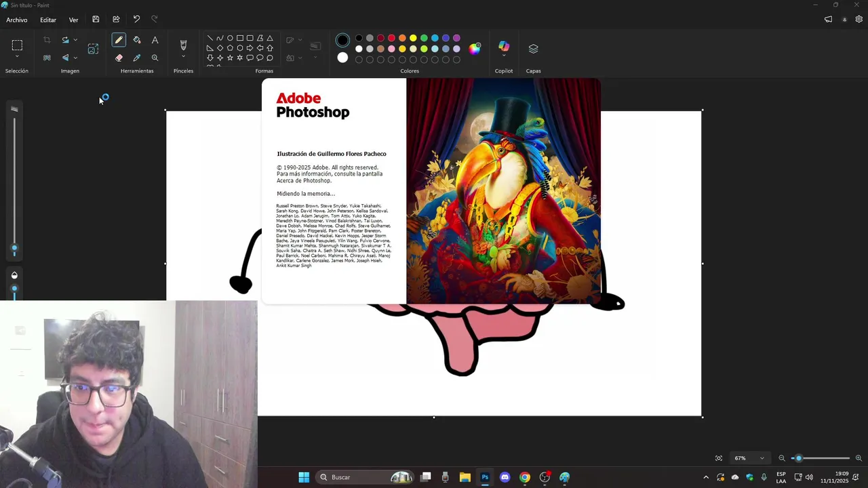Image resolution: width=868 pixels, height=488 pixels.
Task: Click the Share icon
Action: [x=116, y=20]
